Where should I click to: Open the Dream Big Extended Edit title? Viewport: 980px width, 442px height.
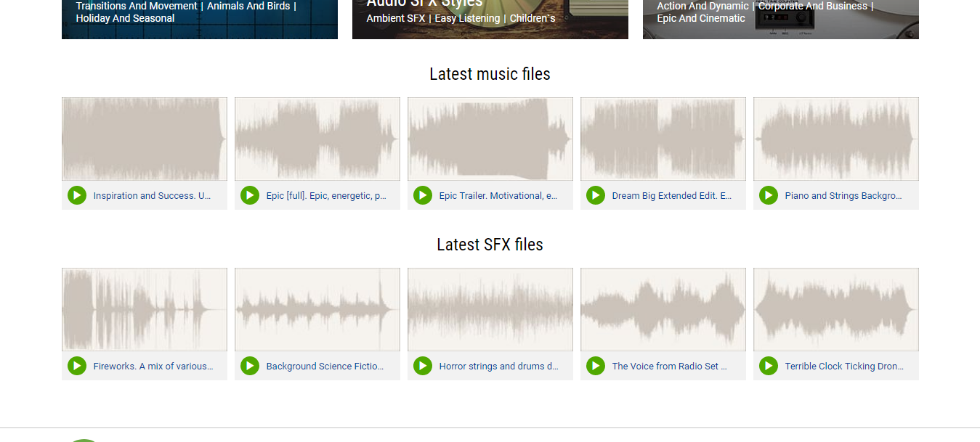tap(672, 196)
